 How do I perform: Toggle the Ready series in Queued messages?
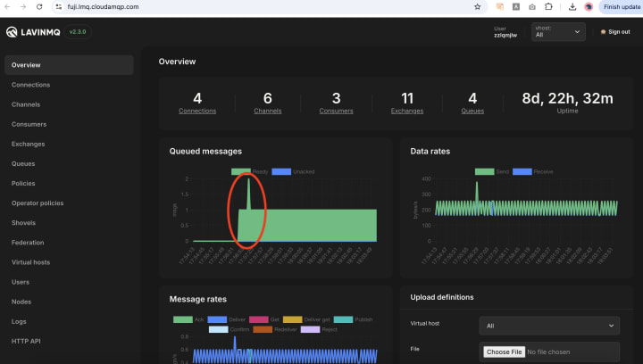click(x=249, y=171)
